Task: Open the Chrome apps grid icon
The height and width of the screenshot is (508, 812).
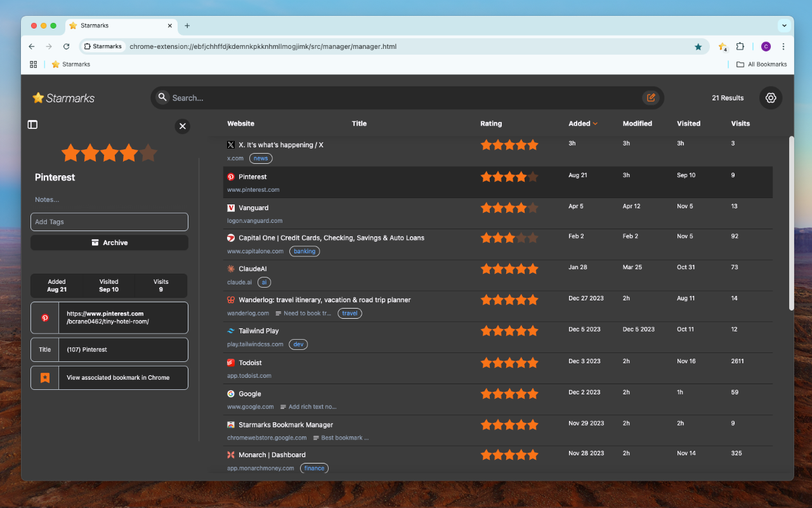Action: (34, 64)
